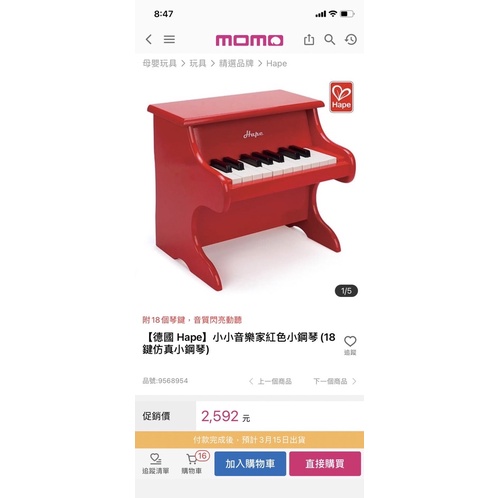The image size is (498, 498).
Task: Open the hamburger menu icon
Action: pos(169,39)
